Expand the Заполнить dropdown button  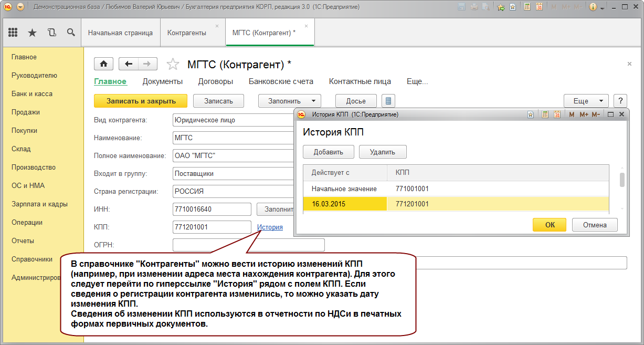[291, 101]
